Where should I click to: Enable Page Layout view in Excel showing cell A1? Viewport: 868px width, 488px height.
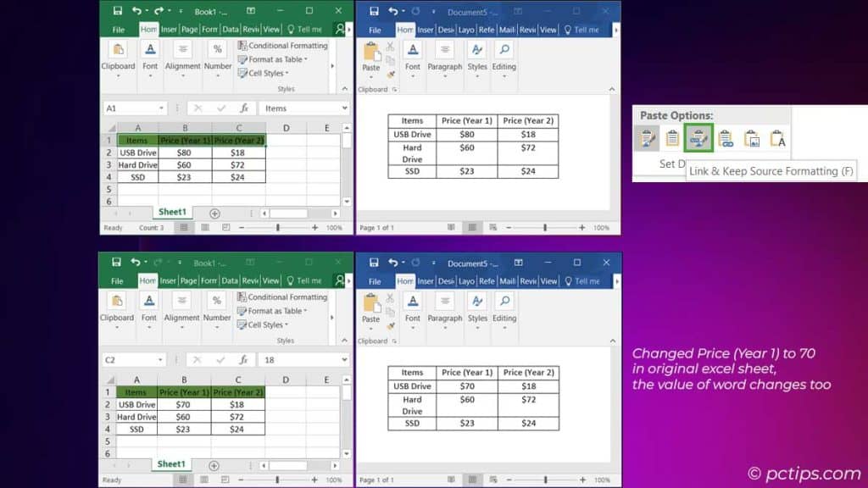click(203, 228)
